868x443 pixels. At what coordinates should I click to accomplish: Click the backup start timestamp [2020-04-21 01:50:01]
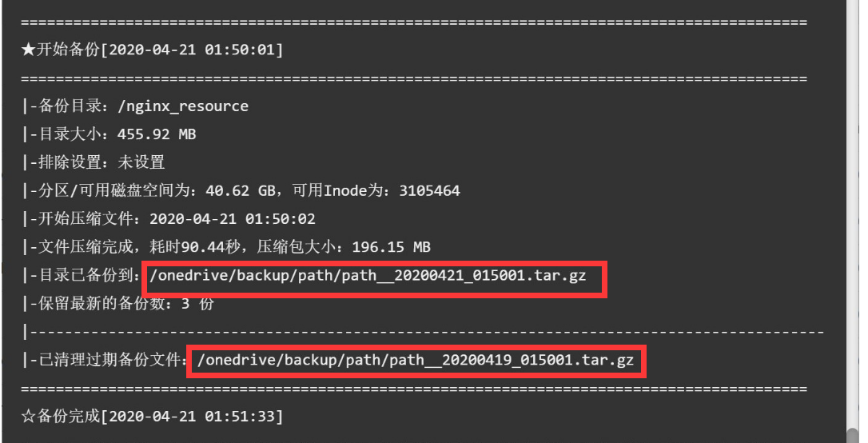[192, 50]
